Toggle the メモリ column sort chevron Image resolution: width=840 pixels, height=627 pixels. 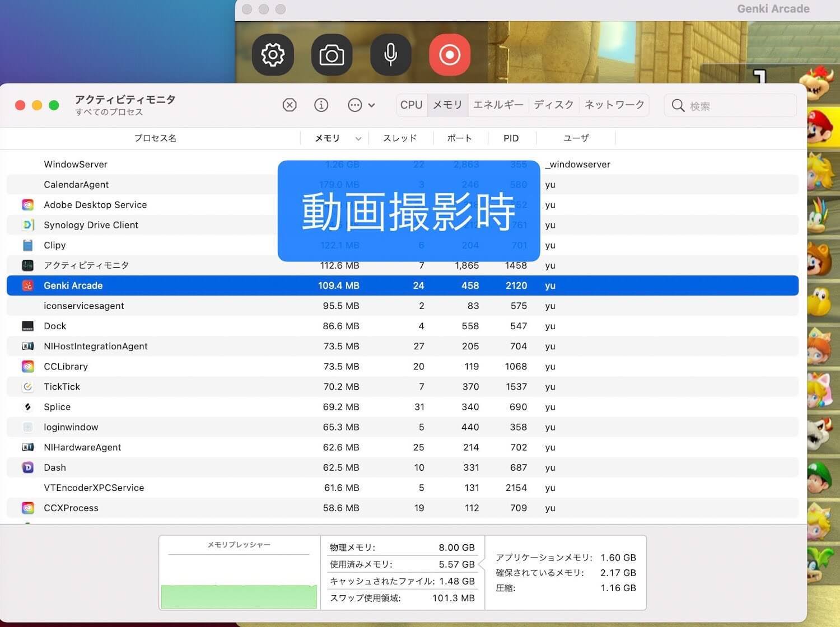(x=358, y=139)
